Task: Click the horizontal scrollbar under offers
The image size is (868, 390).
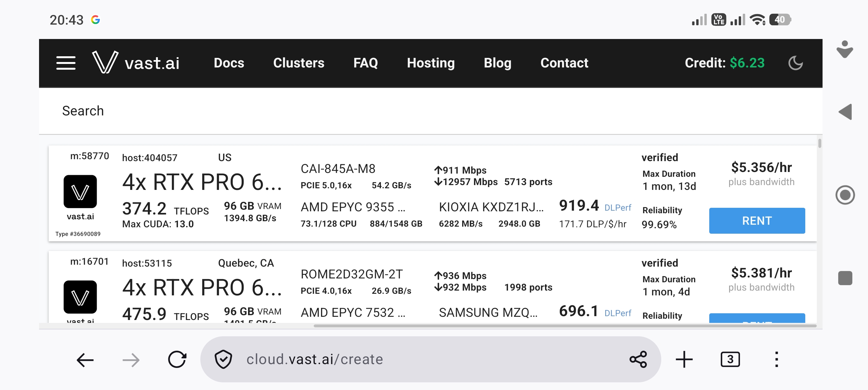Action: click(565, 326)
